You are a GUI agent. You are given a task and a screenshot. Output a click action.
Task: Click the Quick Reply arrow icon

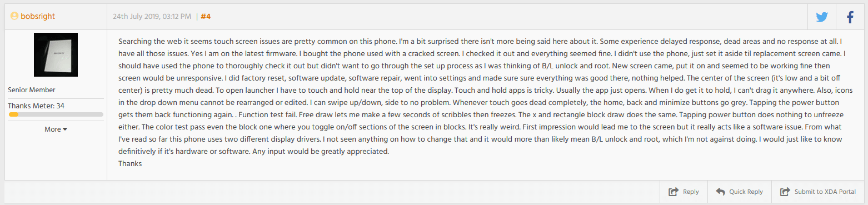pos(721,192)
